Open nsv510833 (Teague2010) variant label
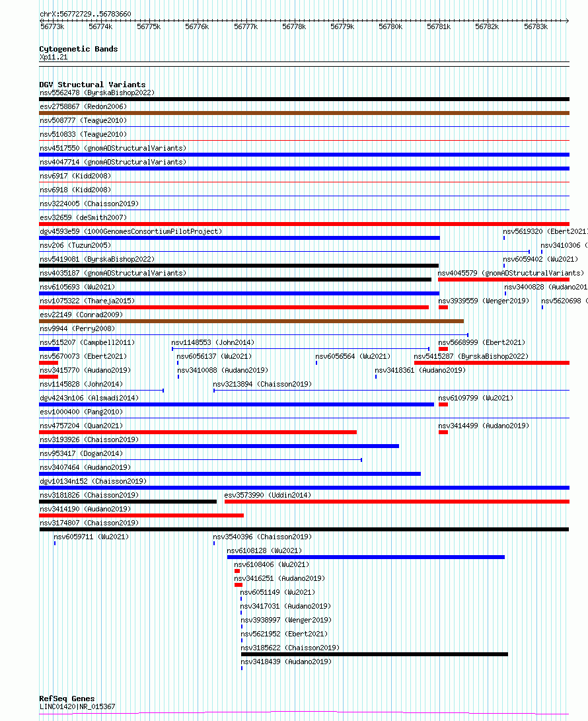This screenshot has width=588, height=721. tap(83, 134)
